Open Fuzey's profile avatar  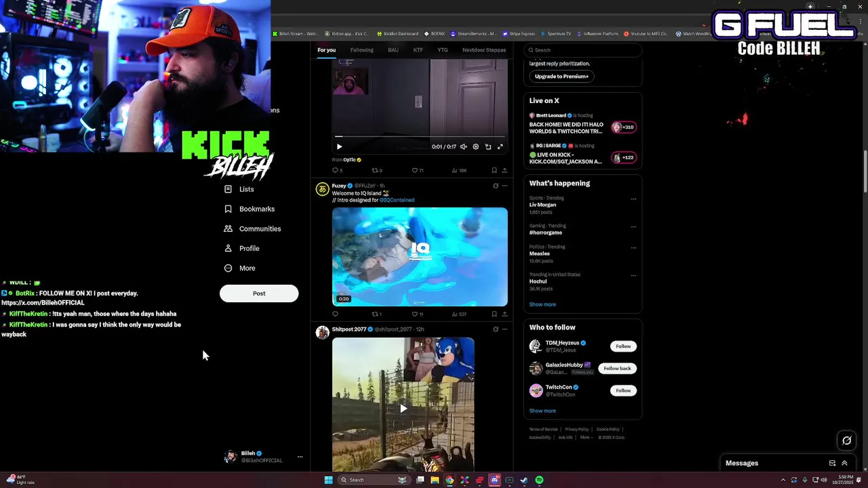(322, 188)
